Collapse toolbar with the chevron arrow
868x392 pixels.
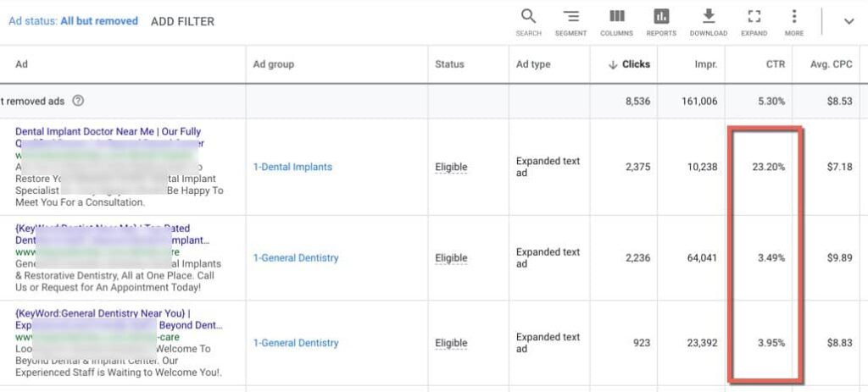tap(849, 21)
